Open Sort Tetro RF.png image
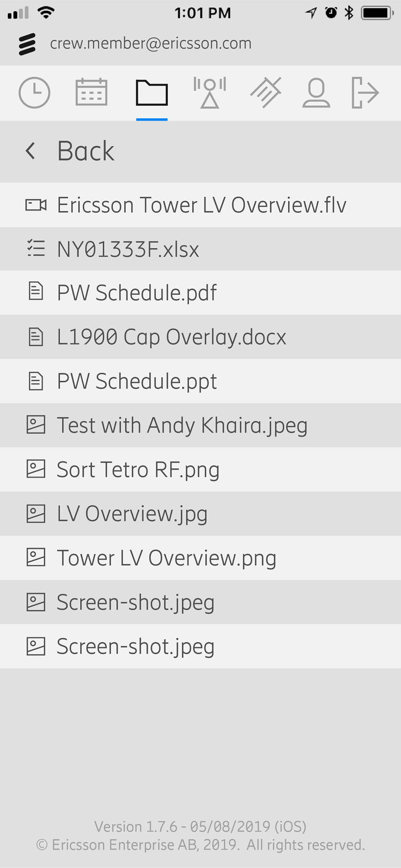 [200, 470]
